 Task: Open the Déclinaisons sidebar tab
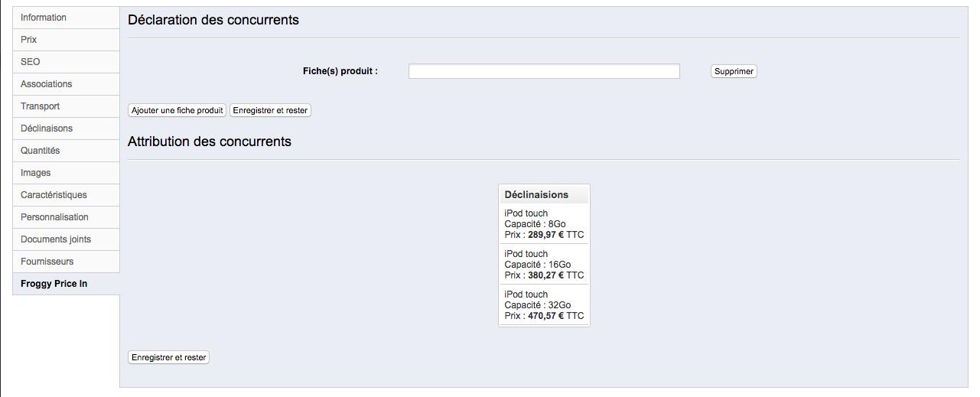(67, 129)
